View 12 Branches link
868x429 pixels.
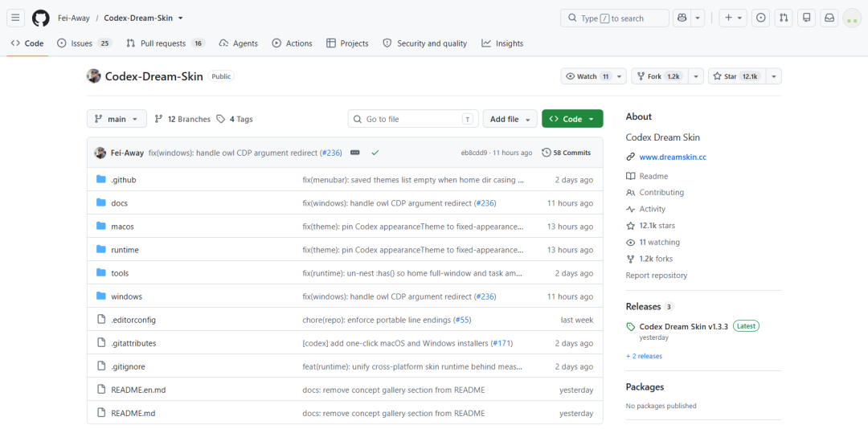(182, 119)
